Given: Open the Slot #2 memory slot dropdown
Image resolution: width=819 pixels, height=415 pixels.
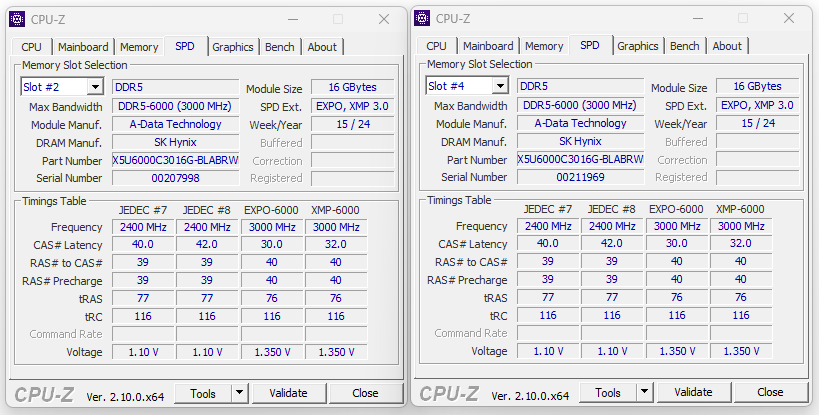Looking at the screenshot, I should coord(95,87).
